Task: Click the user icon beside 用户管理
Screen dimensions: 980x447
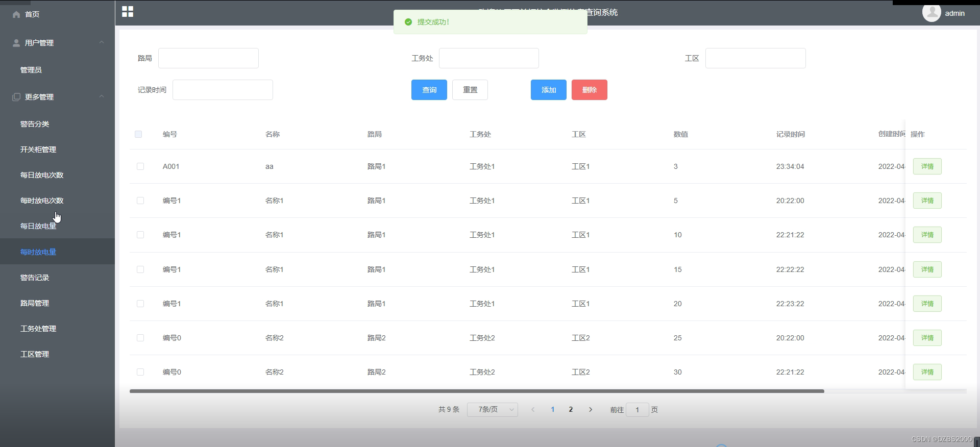Action: 16,43
